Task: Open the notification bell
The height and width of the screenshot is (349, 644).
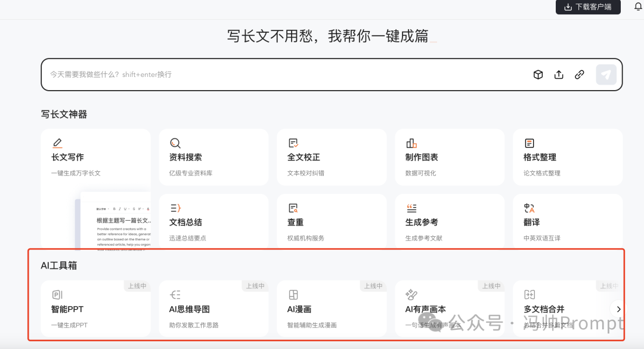Action: coord(637,7)
